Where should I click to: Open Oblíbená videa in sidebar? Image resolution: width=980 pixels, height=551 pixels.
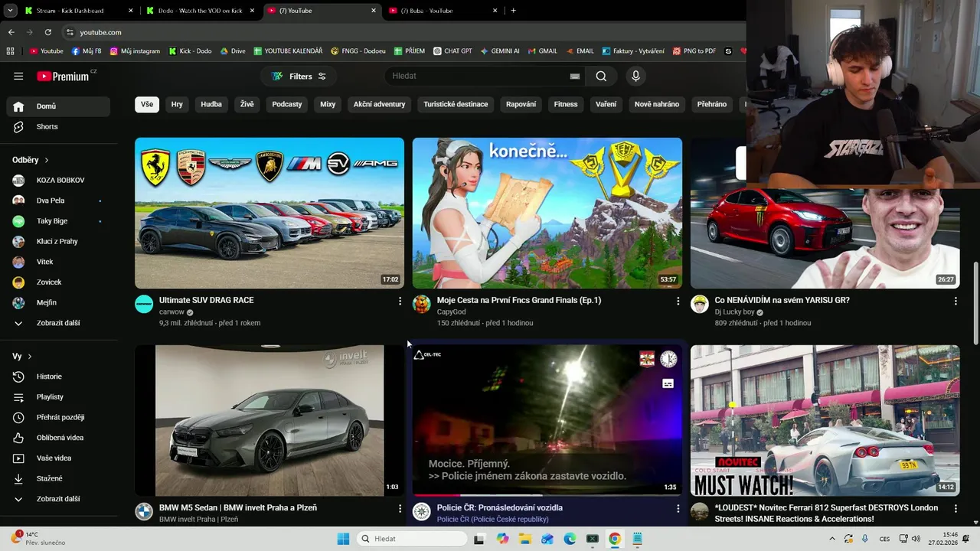tap(58, 438)
